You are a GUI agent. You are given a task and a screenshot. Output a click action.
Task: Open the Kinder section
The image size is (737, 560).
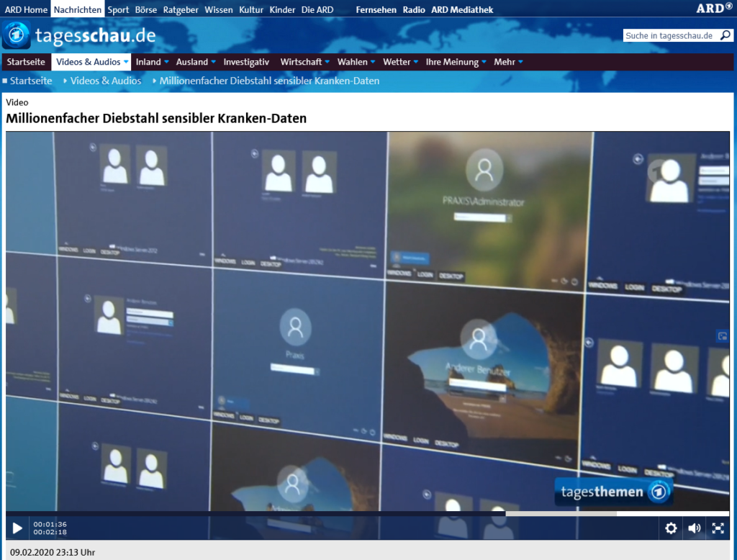(x=282, y=9)
